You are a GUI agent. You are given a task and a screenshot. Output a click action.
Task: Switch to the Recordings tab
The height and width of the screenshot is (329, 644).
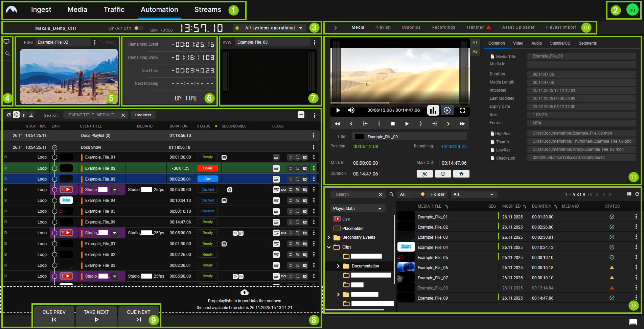(443, 27)
